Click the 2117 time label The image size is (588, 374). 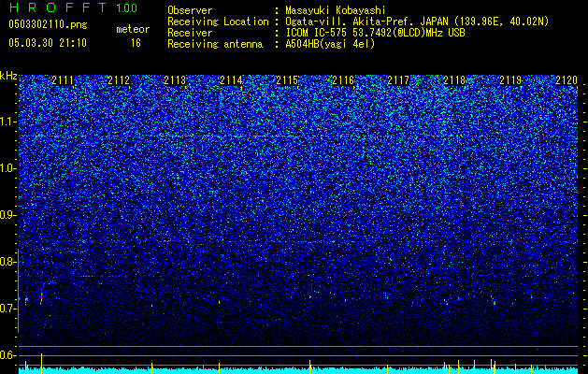click(x=398, y=80)
